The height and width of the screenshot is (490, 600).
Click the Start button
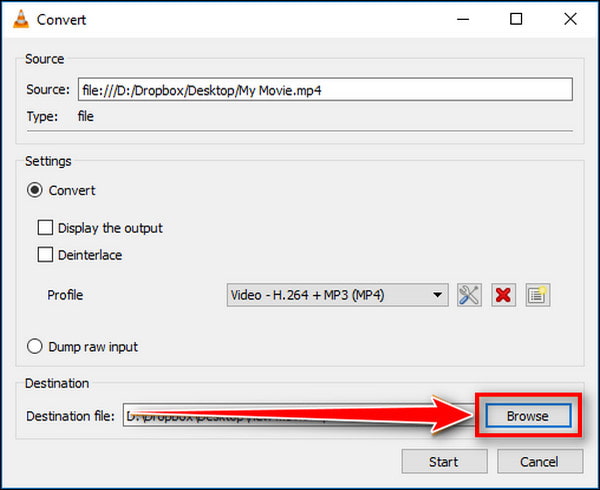(x=444, y=461)
